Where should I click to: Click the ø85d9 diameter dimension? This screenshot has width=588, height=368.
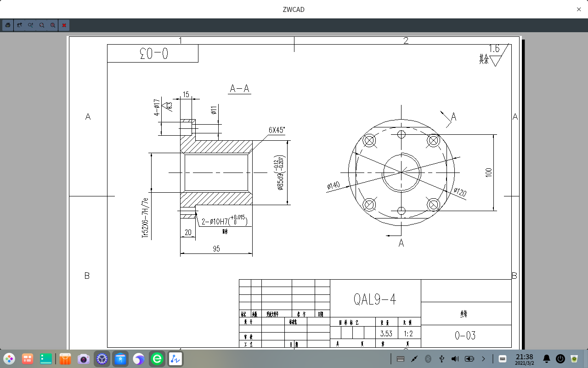pos(280,172)
